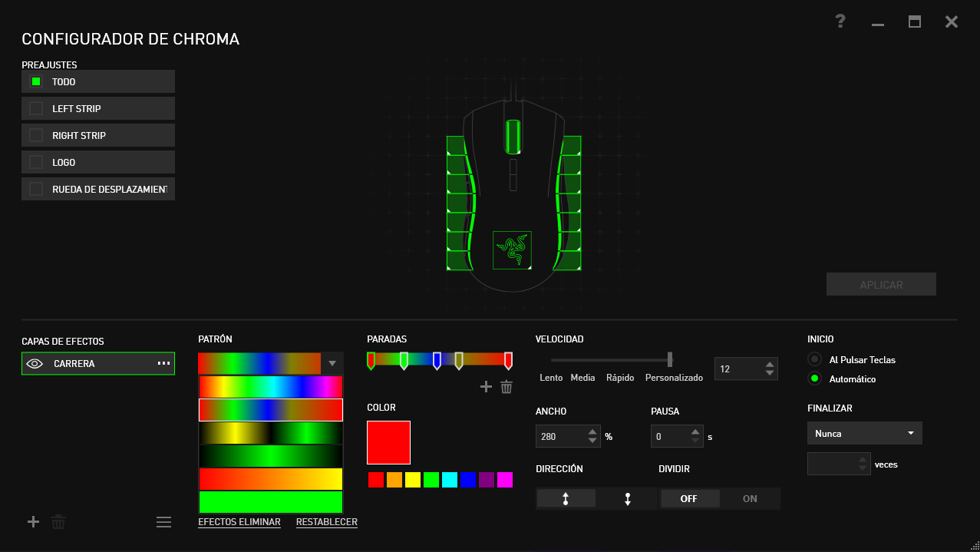Select the Automático start option
The image size is (980, 552).
814,378
